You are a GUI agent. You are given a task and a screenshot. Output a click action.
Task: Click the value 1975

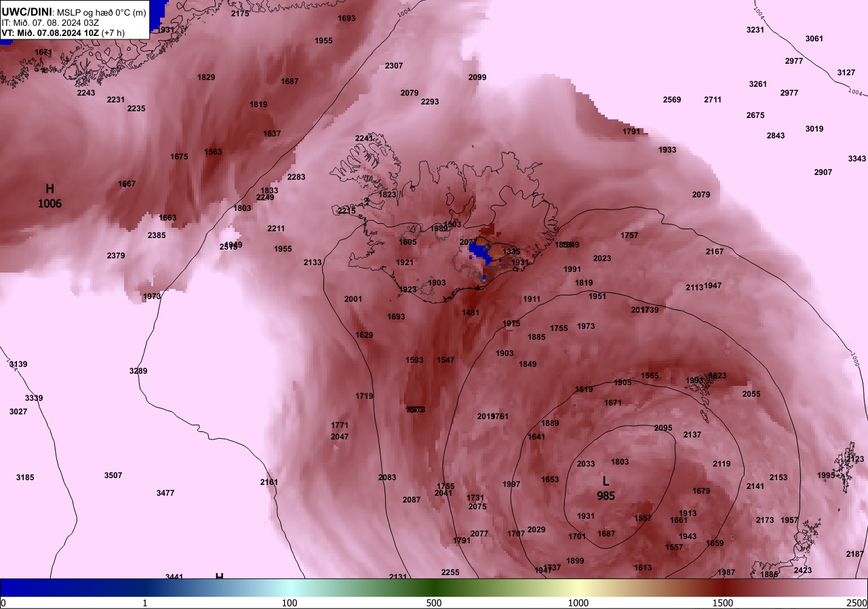512,323
